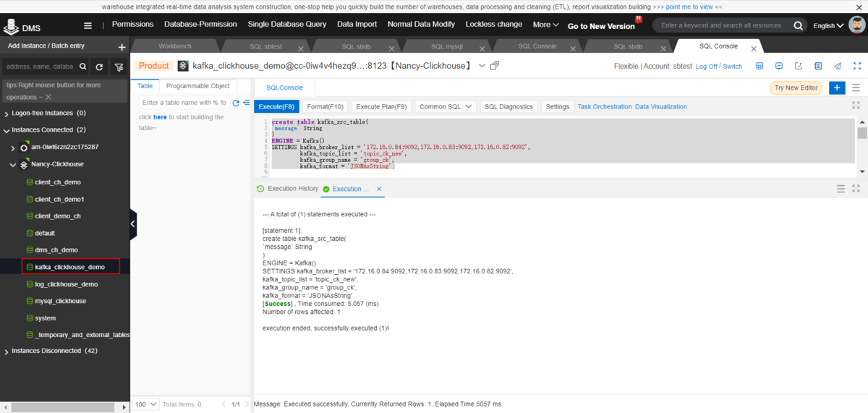Image resolution: width=868 pixels, height=413 pixels.
Task: Click the export share icon in header
Action: pos(799,66)
